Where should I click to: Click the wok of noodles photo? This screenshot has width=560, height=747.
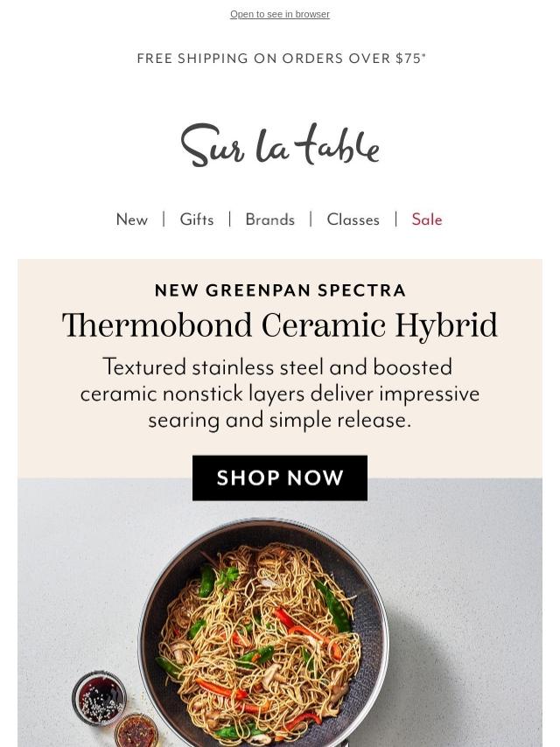pyautogui.click(x=262, y=630)
